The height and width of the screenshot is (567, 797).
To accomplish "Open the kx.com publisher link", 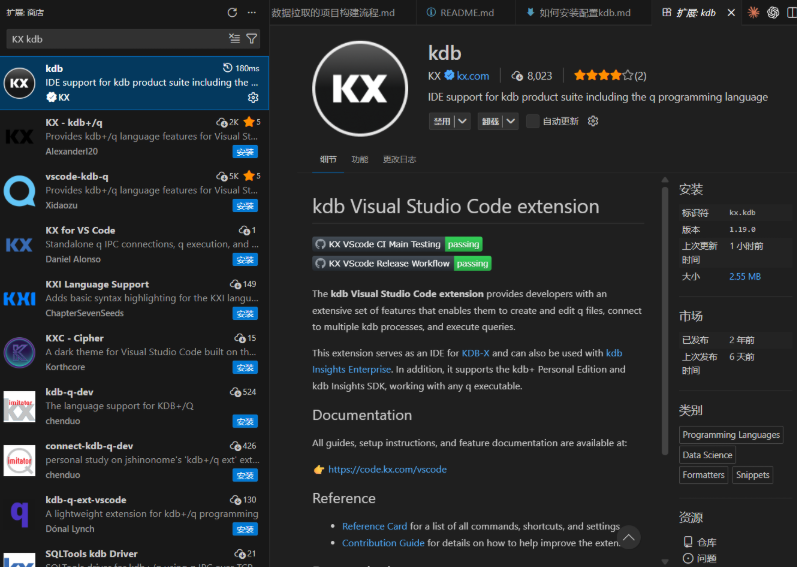I will pos(473,76).
